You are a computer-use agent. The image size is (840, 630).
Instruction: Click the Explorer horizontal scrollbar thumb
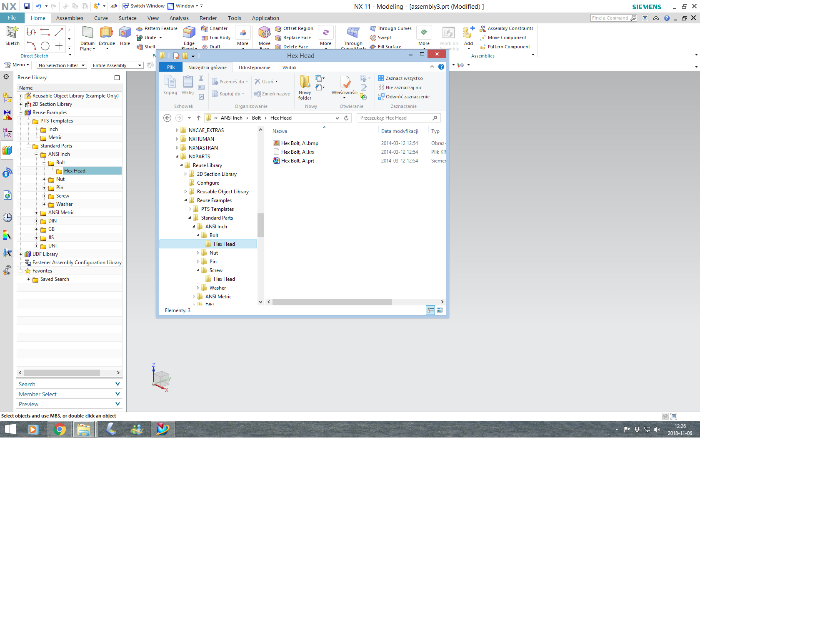coord(332,302)
